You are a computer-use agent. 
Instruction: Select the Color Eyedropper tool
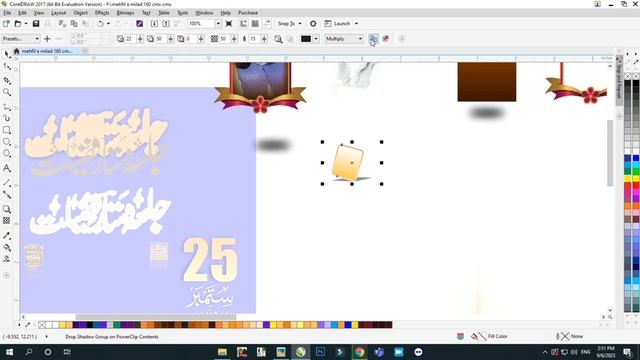tap(7, 236)
